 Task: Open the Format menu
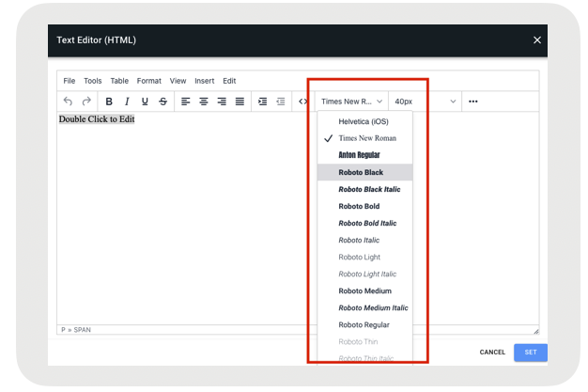(x=148, y=81)
